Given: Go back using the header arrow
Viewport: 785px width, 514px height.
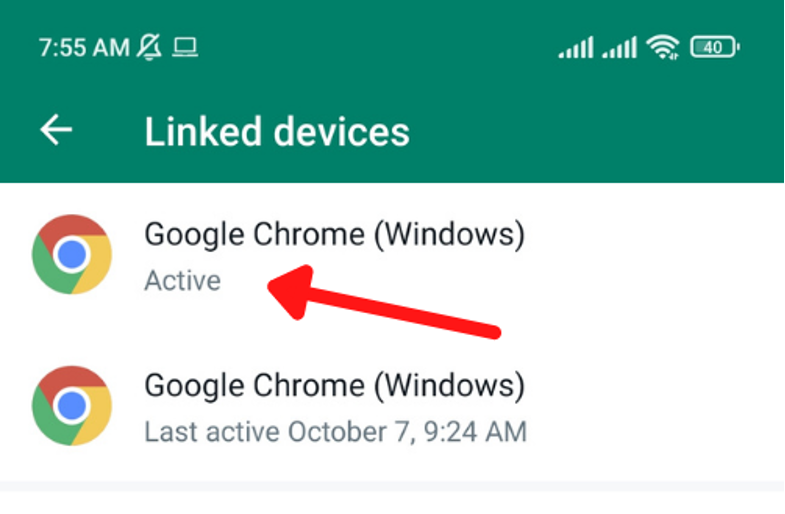Looking at the screenshot, I should tap(57, 130).
